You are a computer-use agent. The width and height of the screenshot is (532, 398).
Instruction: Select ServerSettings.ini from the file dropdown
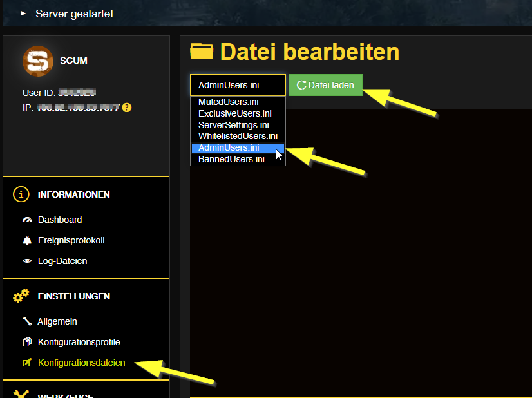(234, 126)
